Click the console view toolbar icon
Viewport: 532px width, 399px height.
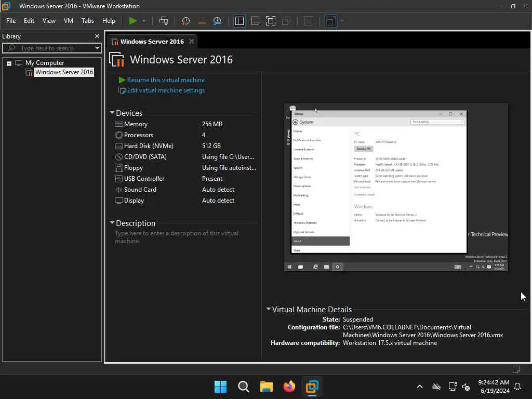309,21
